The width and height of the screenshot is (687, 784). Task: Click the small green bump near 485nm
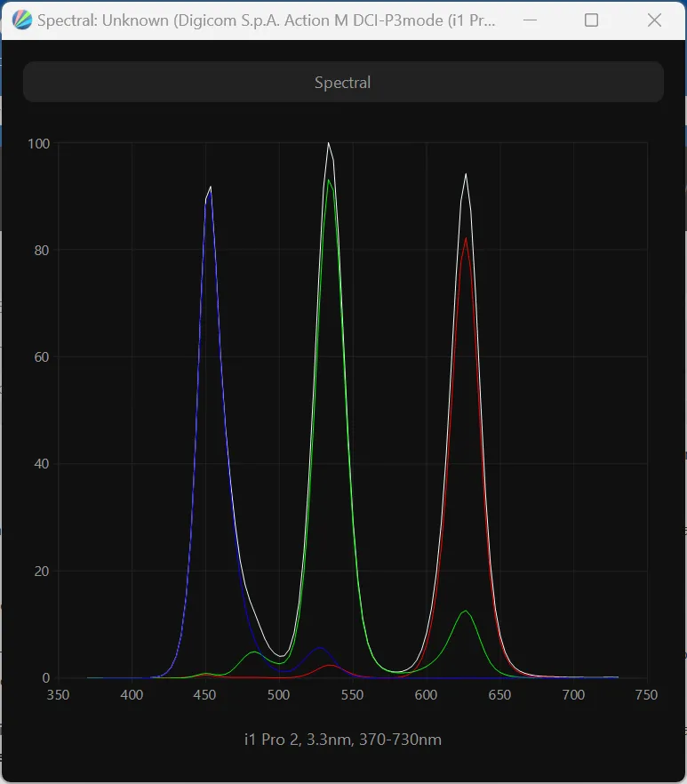click(x=254, y=652)
